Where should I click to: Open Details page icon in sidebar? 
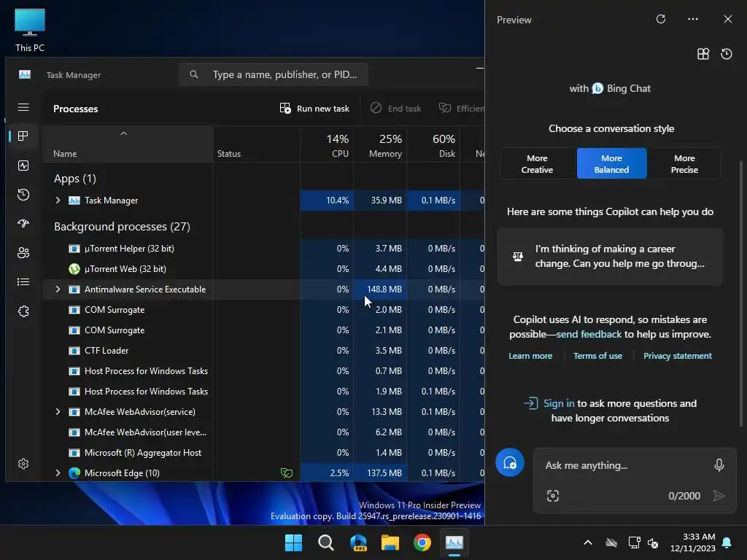tap(23, 282)
